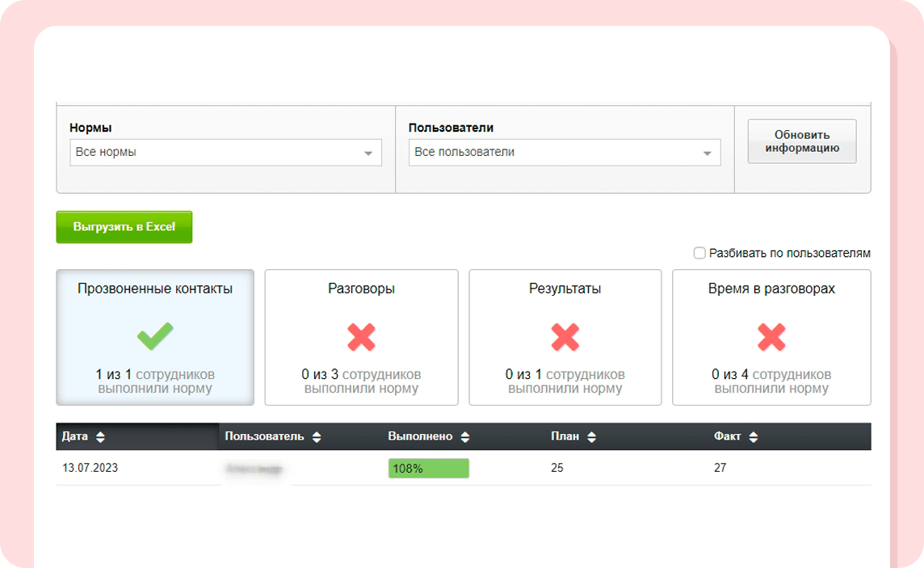Viewport: 924px width, 568px height.
Task: Open the Нормы dropdown showing Все нормы
Action: [225, 152]
